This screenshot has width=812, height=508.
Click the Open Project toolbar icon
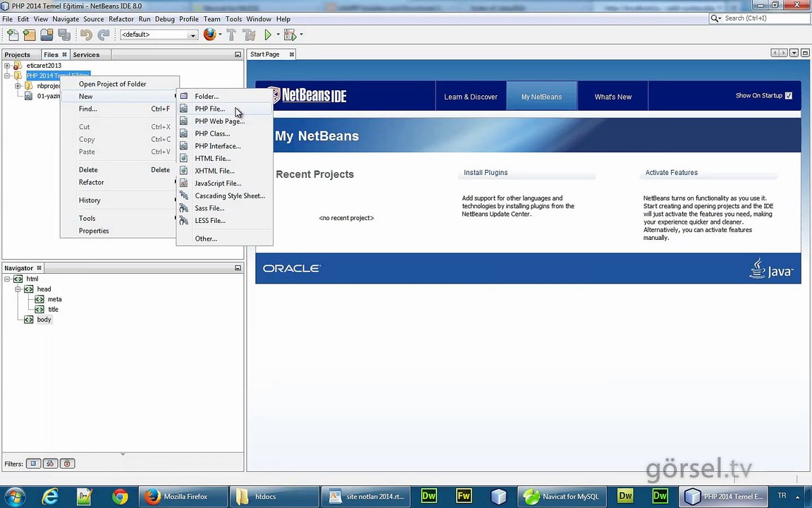(47, 35)
